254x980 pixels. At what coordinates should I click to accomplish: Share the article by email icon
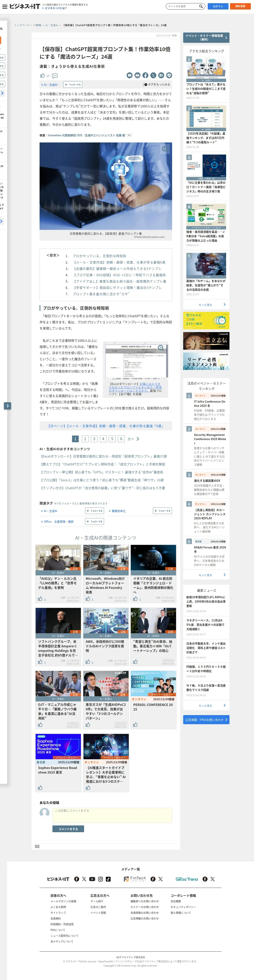coord(129,75)
